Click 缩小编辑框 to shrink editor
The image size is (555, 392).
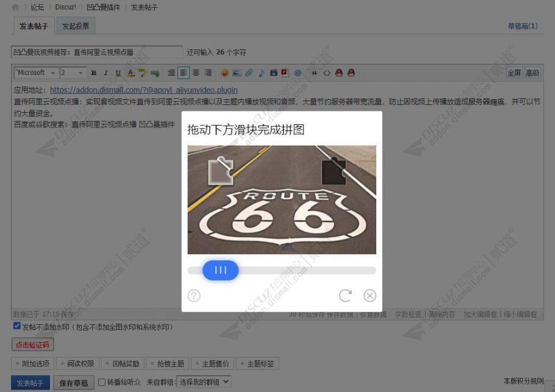click(520, 314)
